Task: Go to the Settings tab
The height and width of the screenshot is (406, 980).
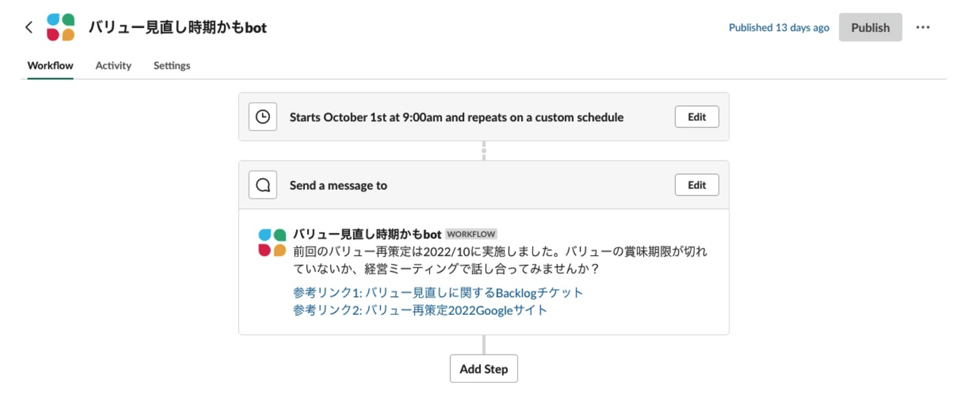Action: (171, 65)
